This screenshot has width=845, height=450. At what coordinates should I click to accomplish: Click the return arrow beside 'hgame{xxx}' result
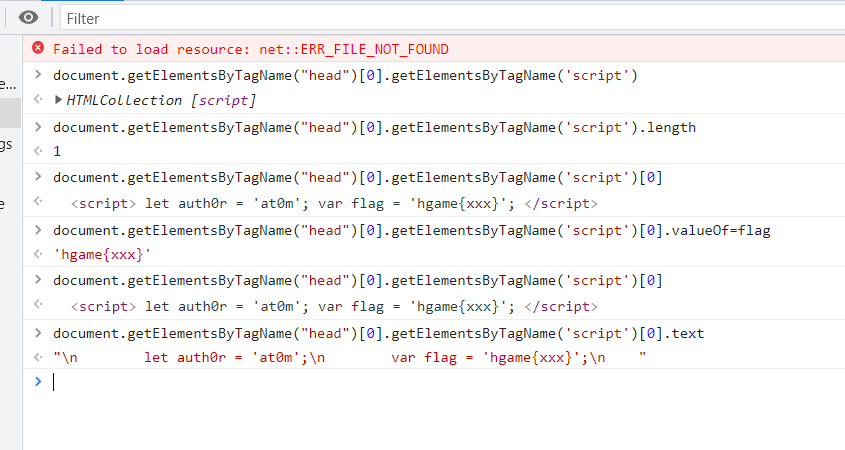(x=38, y=254)
